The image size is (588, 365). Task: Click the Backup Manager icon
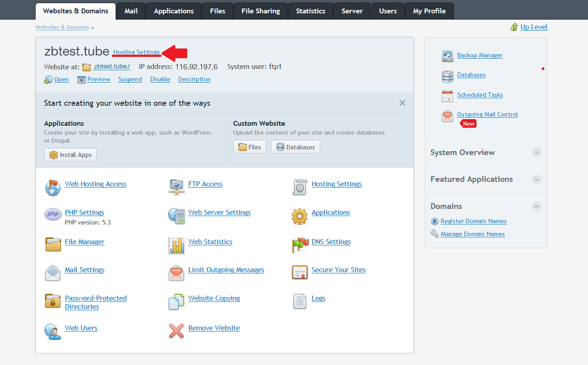(447, 56)
